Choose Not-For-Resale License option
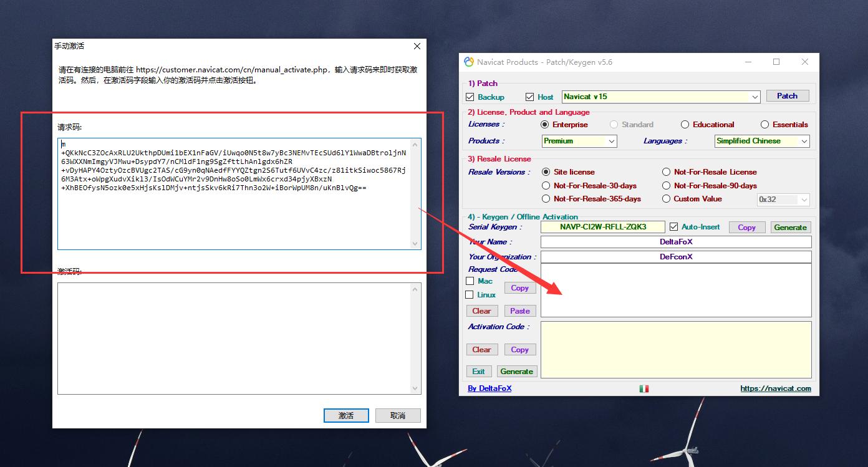The height and width of the screenshot is (467, 868). (x=667, y=172)
